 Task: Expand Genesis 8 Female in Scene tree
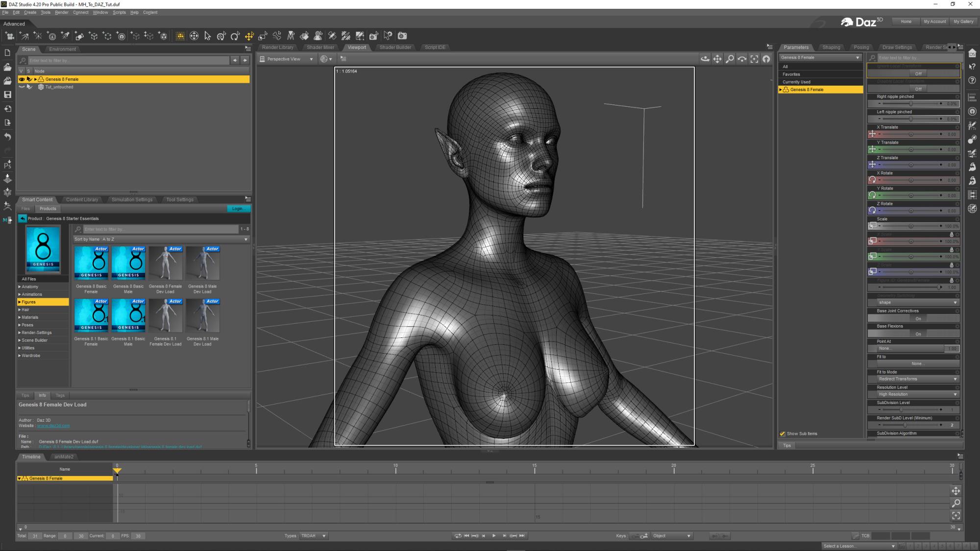36,79
